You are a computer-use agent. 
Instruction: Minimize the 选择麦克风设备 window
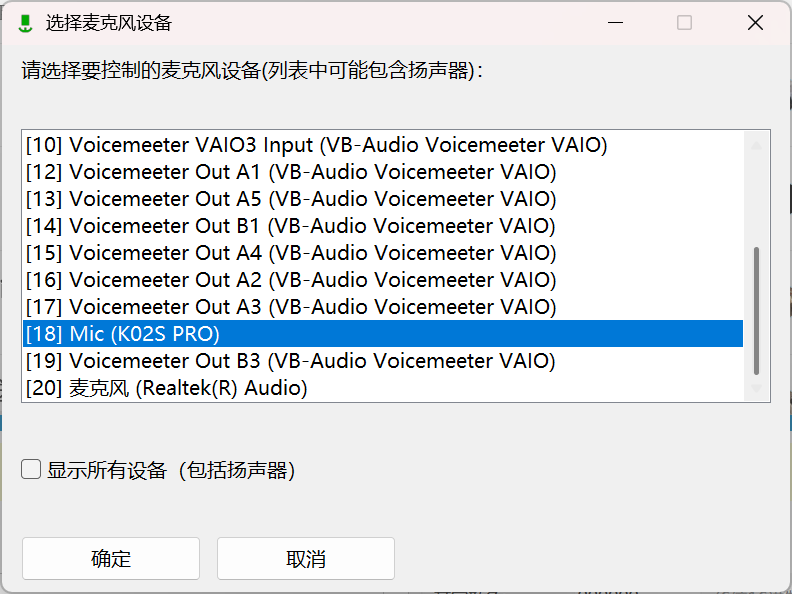tap(615, 23)
